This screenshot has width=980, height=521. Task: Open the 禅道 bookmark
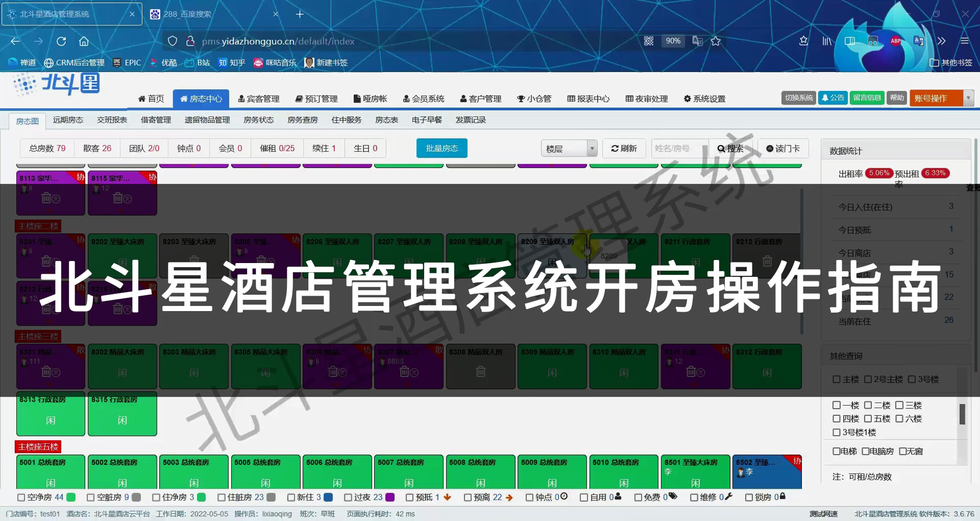tap(22, 62)
